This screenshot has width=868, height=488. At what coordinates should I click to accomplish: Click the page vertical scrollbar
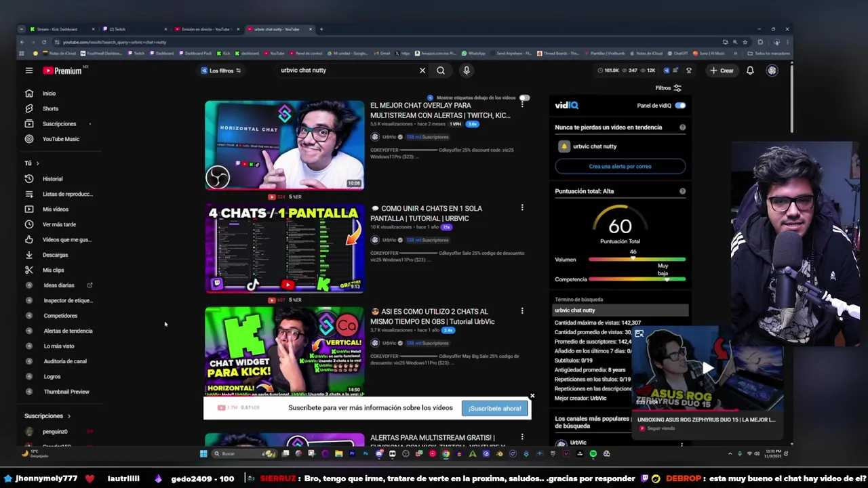point(791,98)
